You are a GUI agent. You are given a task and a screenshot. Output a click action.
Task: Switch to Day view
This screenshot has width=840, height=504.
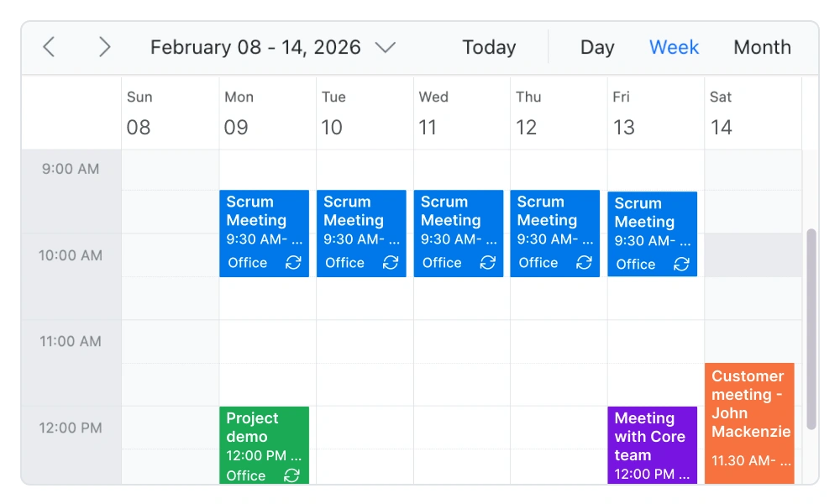pyautogui.click(x=597, y=47)
